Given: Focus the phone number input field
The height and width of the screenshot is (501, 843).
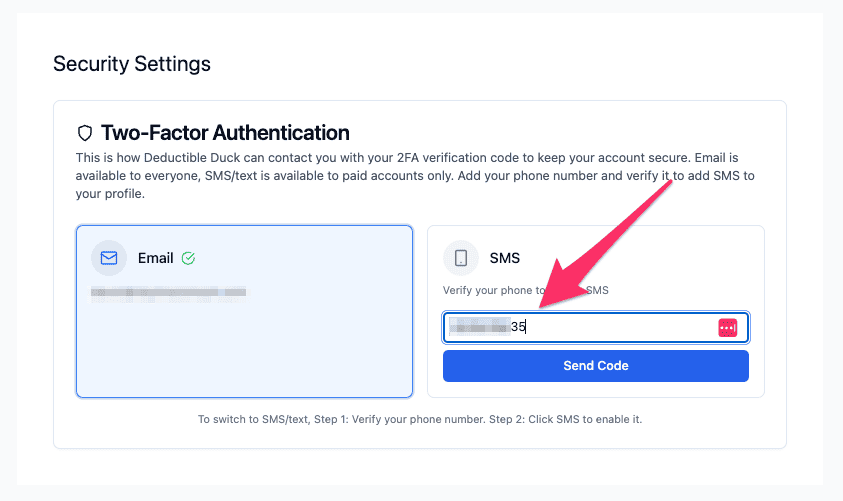Looking at the screenshot, I should [x=620, y=328].
